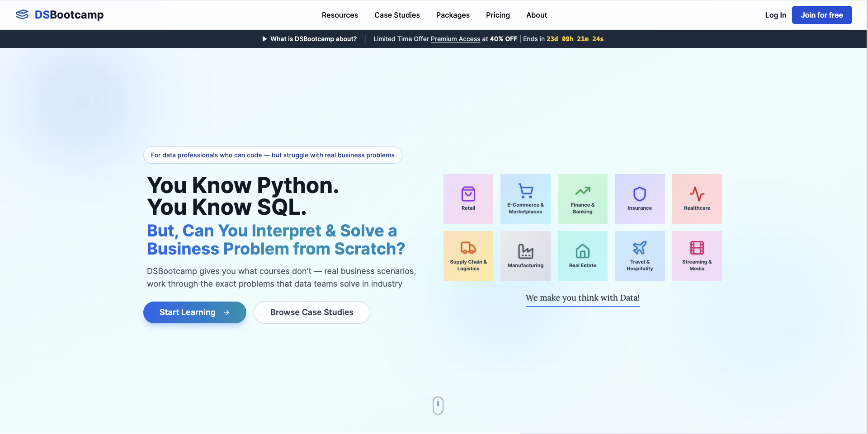This screenshot has height=434, width=868.
Task: Click 'We make you think with Data!' text
Action: point(583,297)
